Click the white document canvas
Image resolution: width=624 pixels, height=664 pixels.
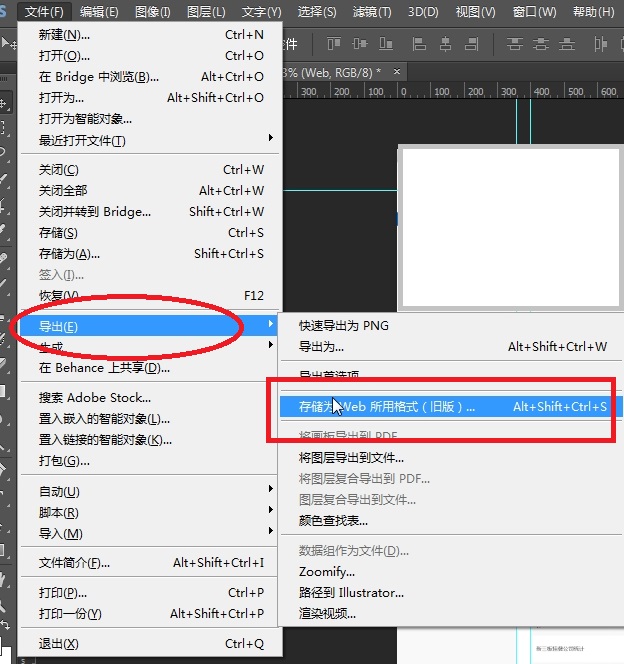pos(511,227)
